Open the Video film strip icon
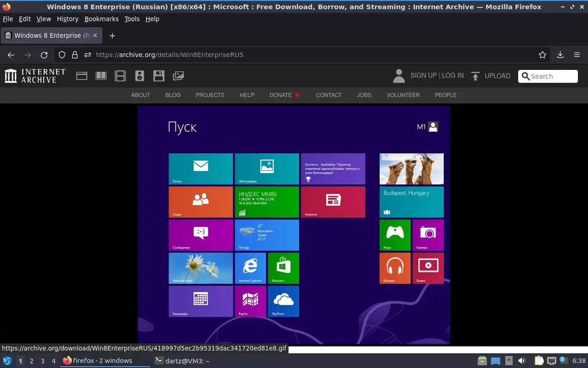The image size is (588, 368). click(x=120, y=76)
